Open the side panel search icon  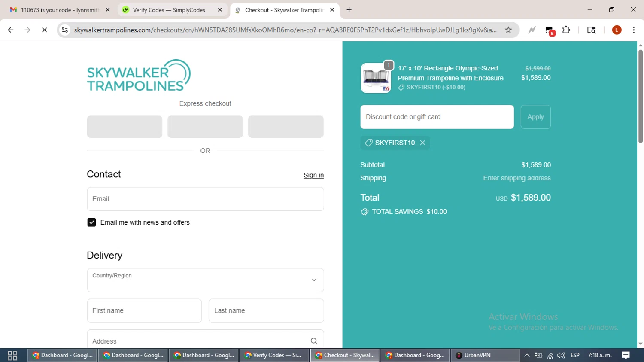[x=591, y=30]
